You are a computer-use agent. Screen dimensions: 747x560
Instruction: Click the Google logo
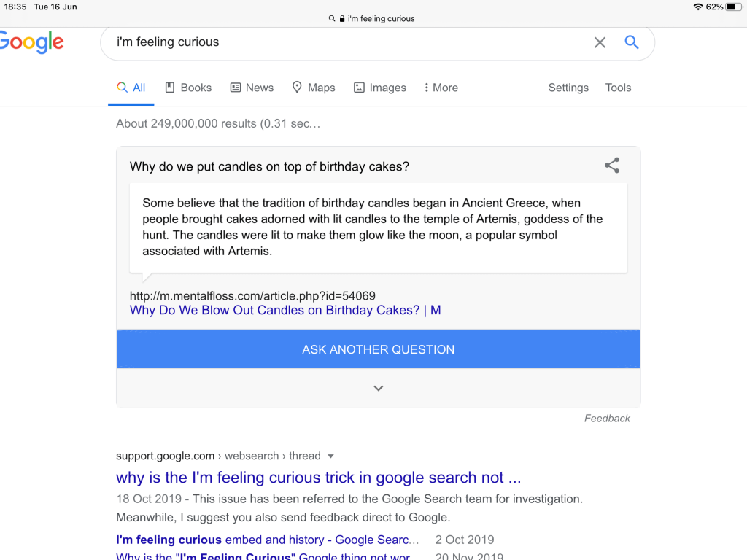click(x=32, y=42)
